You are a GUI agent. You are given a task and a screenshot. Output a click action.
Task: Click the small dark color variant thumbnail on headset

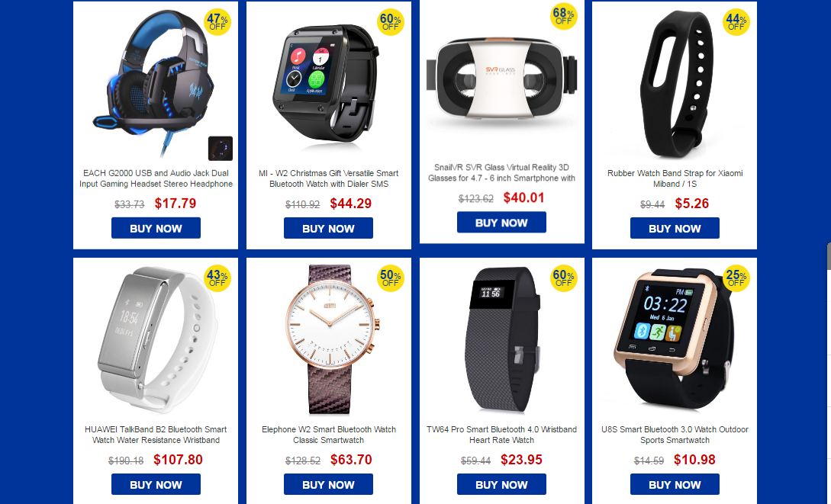[221, 148]
